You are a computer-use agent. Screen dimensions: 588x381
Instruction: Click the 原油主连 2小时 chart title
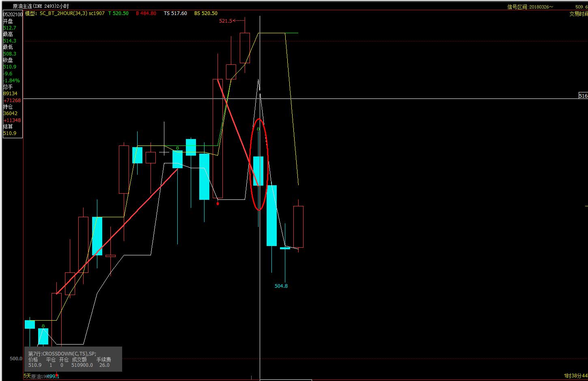pos(41,6)
